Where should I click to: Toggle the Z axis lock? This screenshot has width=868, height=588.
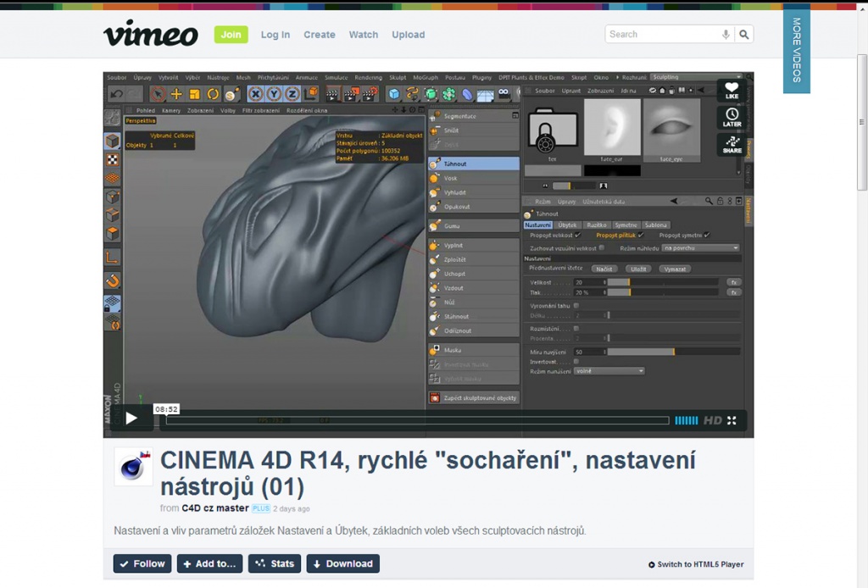pyautogui.click(x=292, y=94)
